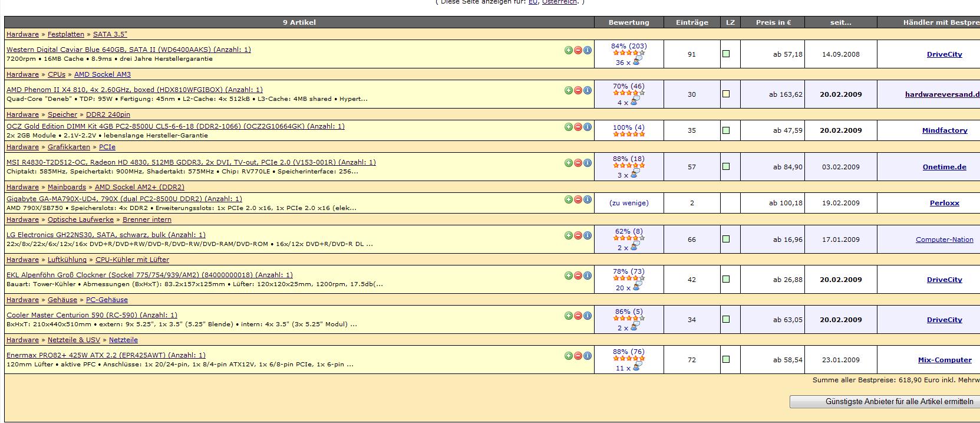The image size is (980, 423).
Task: Open LG Electronics GH22NS30 product link
Action: [106, 235]
